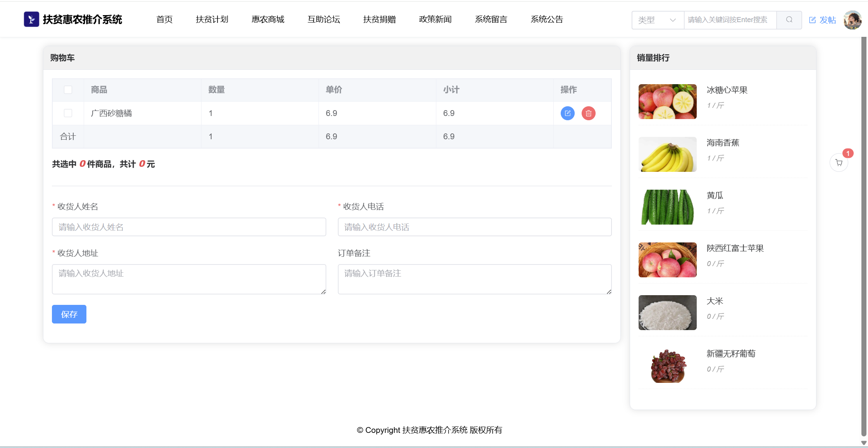Click the 海南香蕉 banana thumbnail
The image size is (868, 448).
point(667,154)
